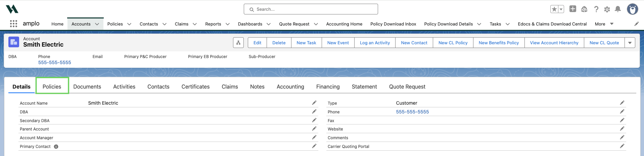
Task: Open the notifications bell icon
Action: coord(618,9)
